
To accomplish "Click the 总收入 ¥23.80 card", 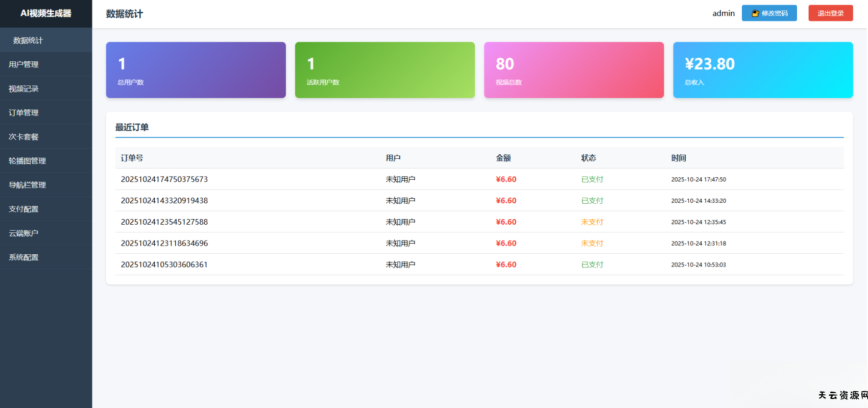I will [762, 70].
